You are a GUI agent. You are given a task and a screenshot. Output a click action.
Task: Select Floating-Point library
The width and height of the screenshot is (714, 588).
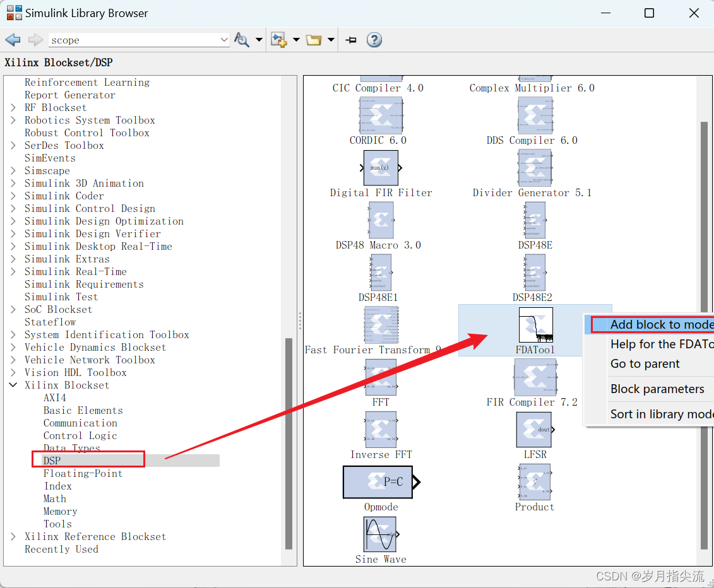[83, 473]
